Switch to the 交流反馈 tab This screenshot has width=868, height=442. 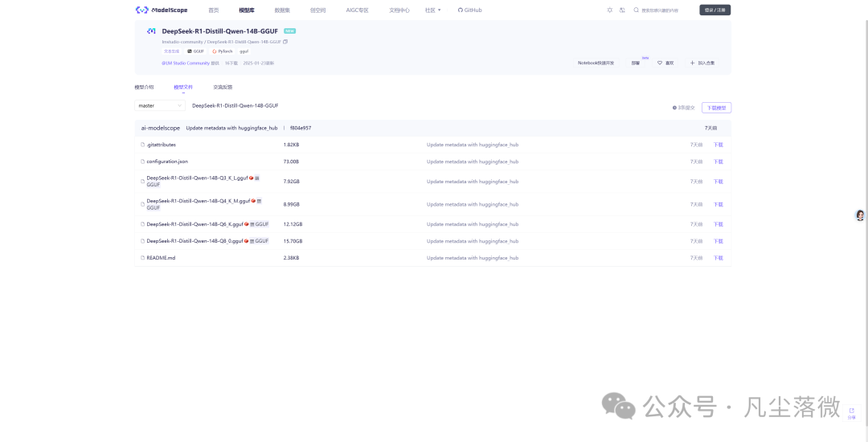pos(223,88)
